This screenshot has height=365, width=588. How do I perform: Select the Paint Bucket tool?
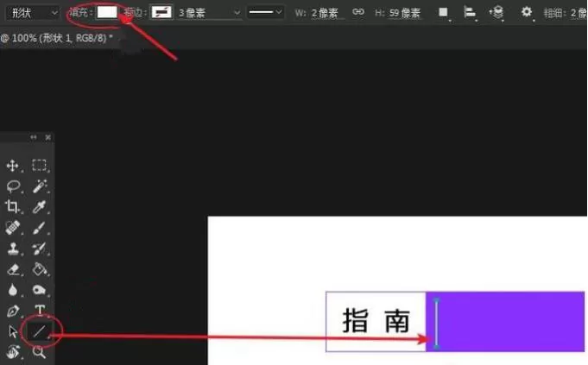40,269
